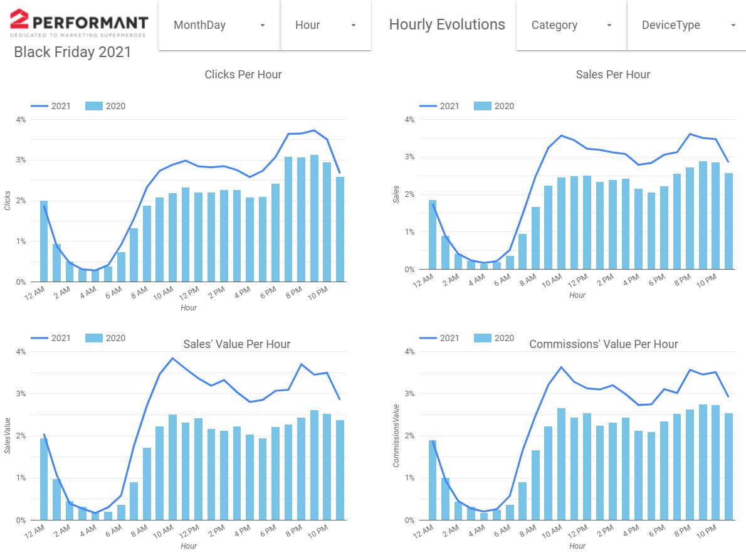Open the Category dropdown filter

(x=571, y=24)
